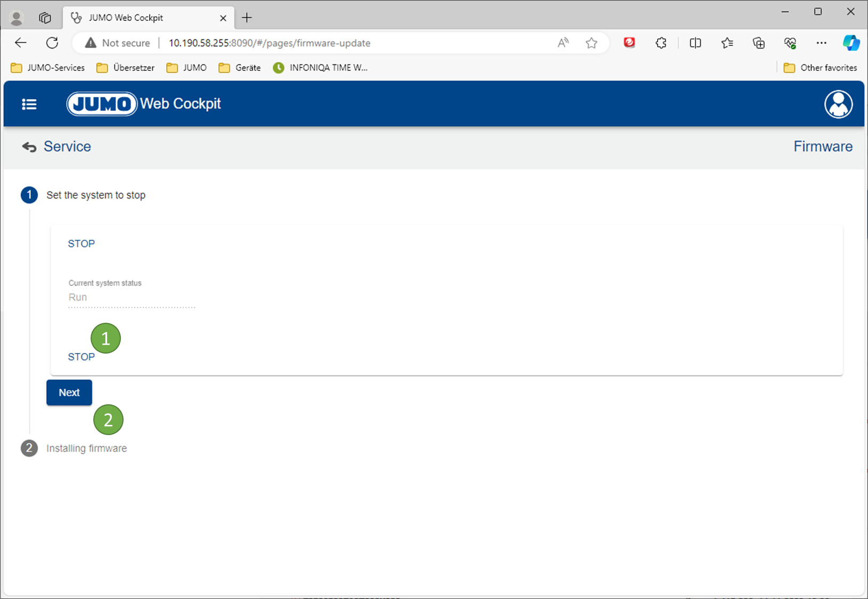Add this page to favorites star

(x=591, y=43)
